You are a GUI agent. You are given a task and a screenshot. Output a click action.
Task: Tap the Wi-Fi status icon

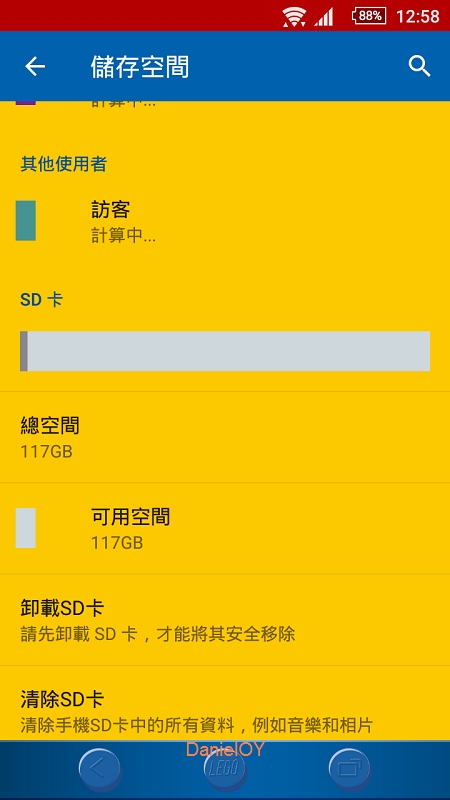pos(294,16)
